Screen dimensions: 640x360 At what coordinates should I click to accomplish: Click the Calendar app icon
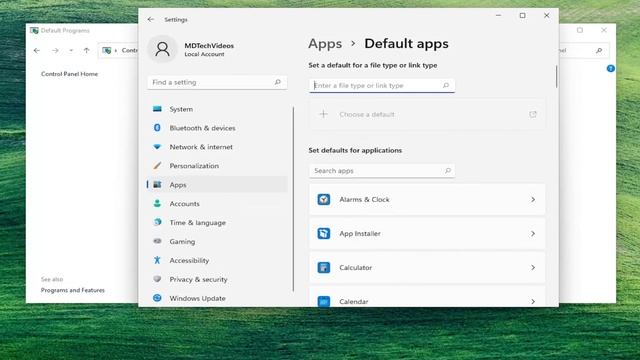pos(324,301)
